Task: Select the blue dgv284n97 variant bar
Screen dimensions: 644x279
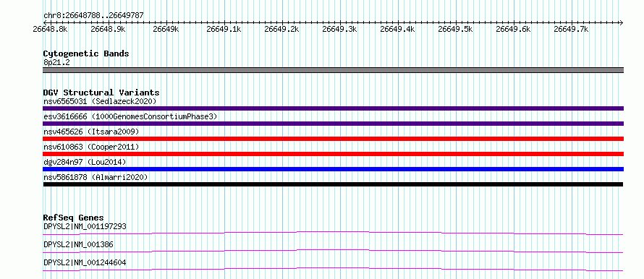Action: coord(333,169)
